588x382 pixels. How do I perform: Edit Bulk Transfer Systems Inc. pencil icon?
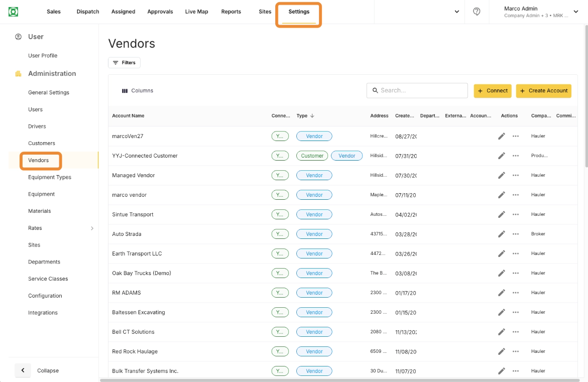coord(501,371)
